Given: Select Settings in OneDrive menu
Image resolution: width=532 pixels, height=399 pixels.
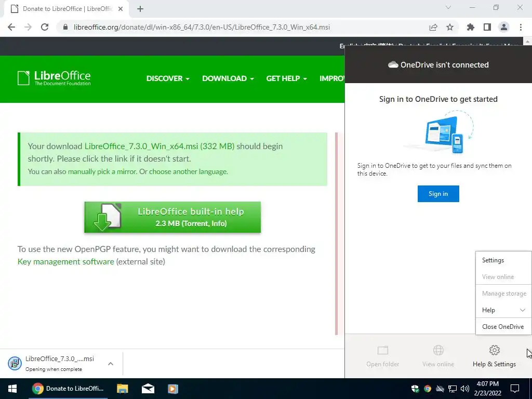Looking at the screenshot, I should click(503, 260).
